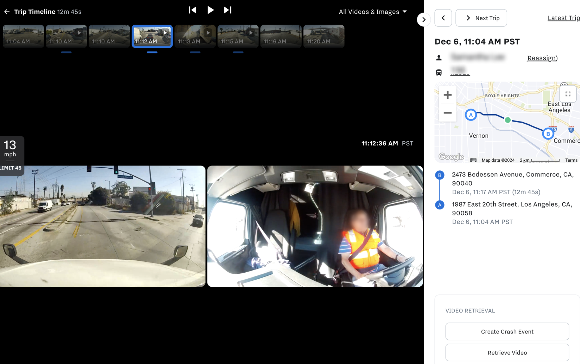Select the 11:04 AM thumbnail
Screen dimensions: 588x364
pyautogui.click(x=23, y=36)
